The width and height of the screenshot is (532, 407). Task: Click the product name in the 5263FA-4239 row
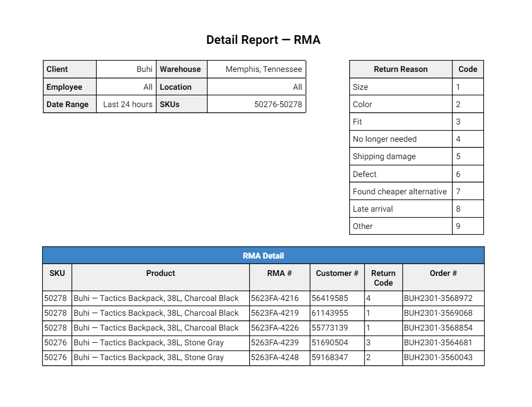[x=149, y=343]
